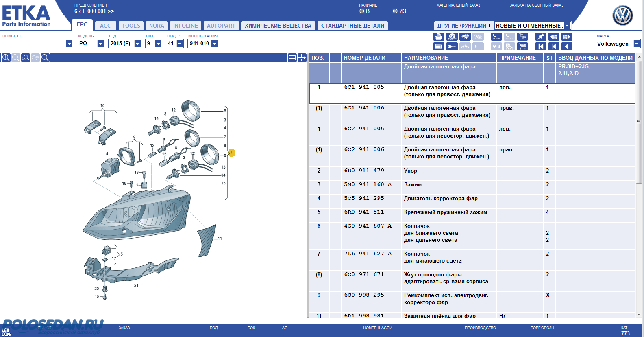Click the split layout icon above illustration
This screenshot has height=337, width=644.
[292, 58]
